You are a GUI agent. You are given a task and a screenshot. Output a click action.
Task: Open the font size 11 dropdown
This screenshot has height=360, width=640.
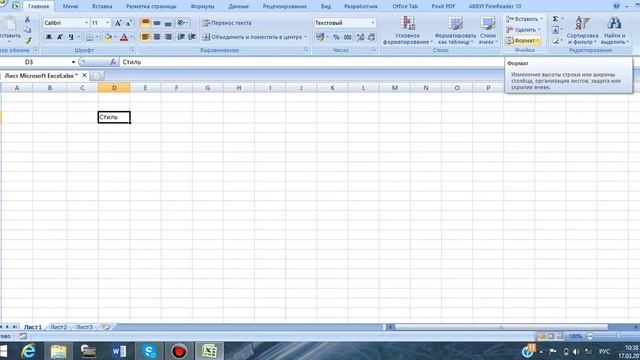[107, 23]
